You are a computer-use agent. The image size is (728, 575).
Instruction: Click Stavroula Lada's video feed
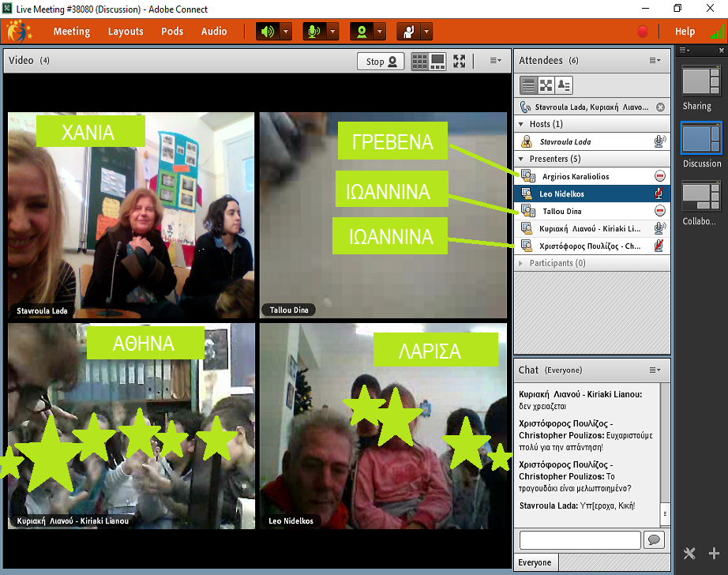click(131, 215)
